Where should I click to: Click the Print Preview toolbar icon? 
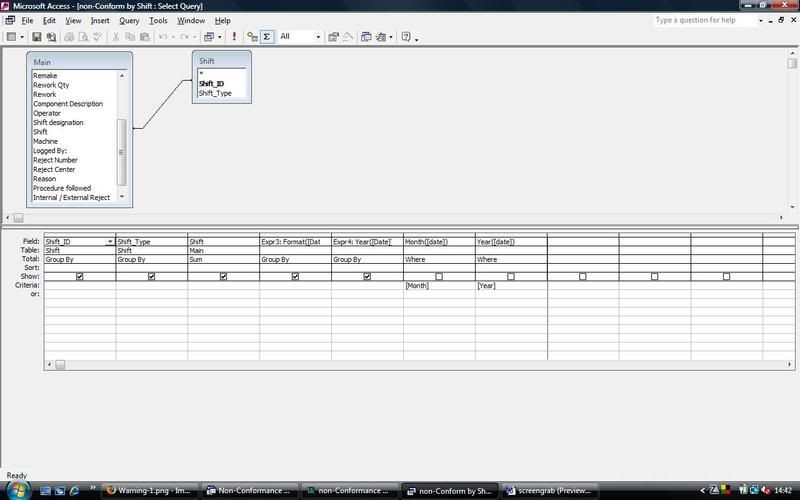coord(83,37)
